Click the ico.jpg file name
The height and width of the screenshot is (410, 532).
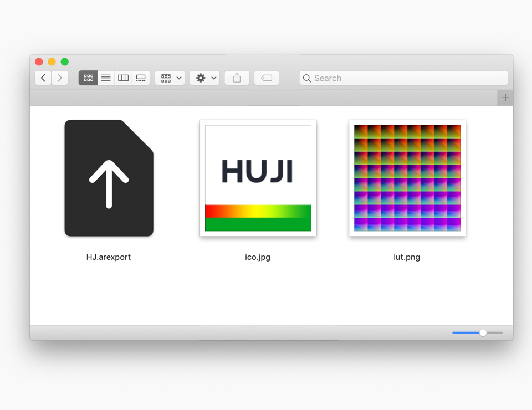pos(258,257)
